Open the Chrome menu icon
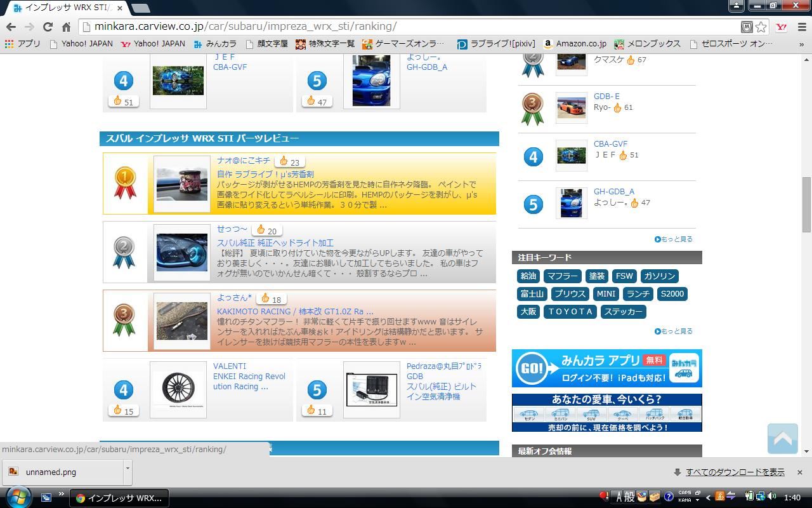Image resolution: width=812 pixels, height=508 pixels. coord(802,27)
